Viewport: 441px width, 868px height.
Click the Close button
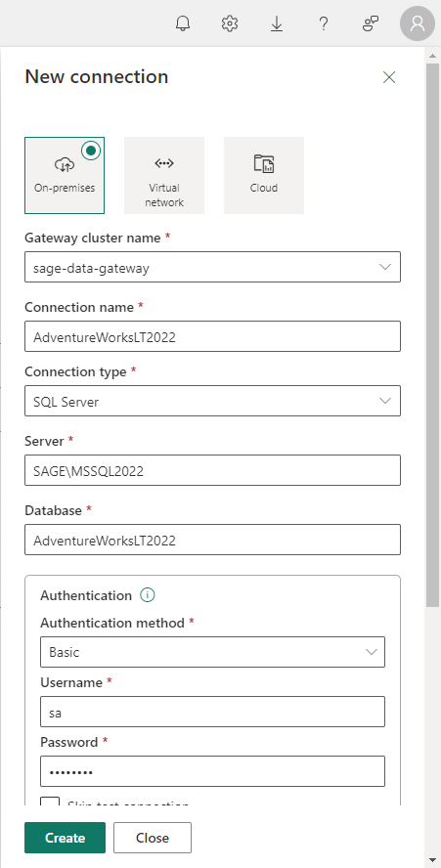coord(153,838)
